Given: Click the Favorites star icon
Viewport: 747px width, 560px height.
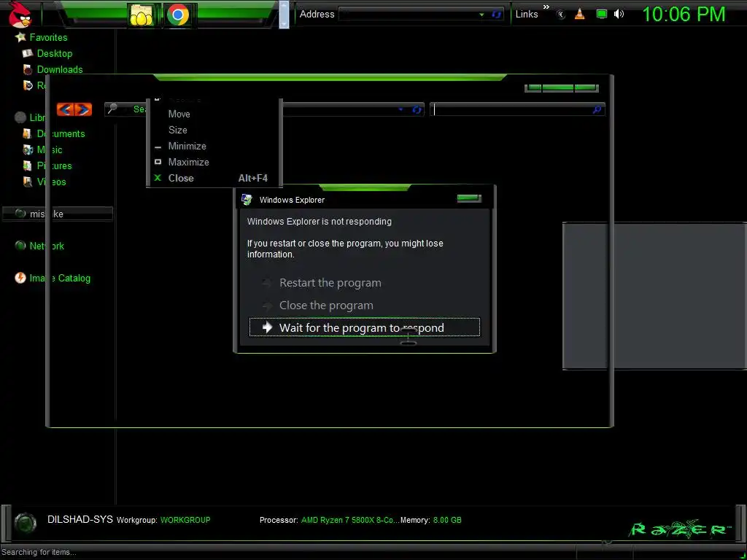Looking at the screenshot, I should pos(20,36).
